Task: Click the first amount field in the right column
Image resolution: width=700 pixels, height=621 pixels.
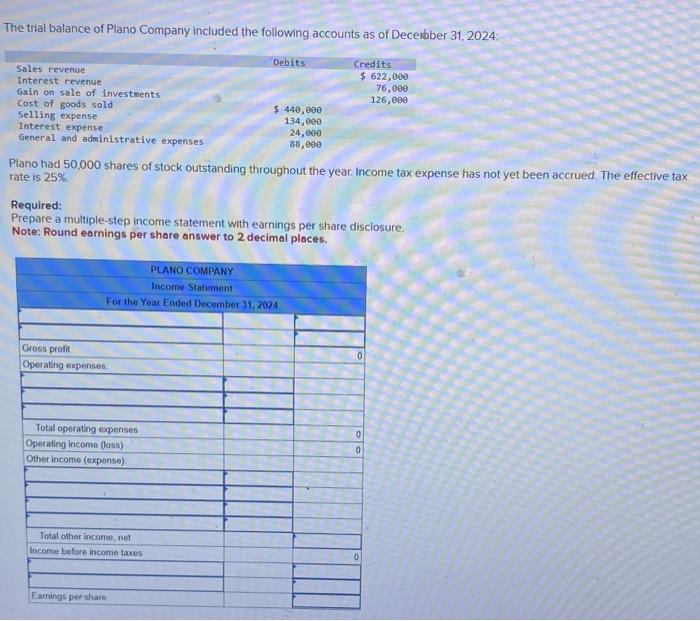Action: 329,323
